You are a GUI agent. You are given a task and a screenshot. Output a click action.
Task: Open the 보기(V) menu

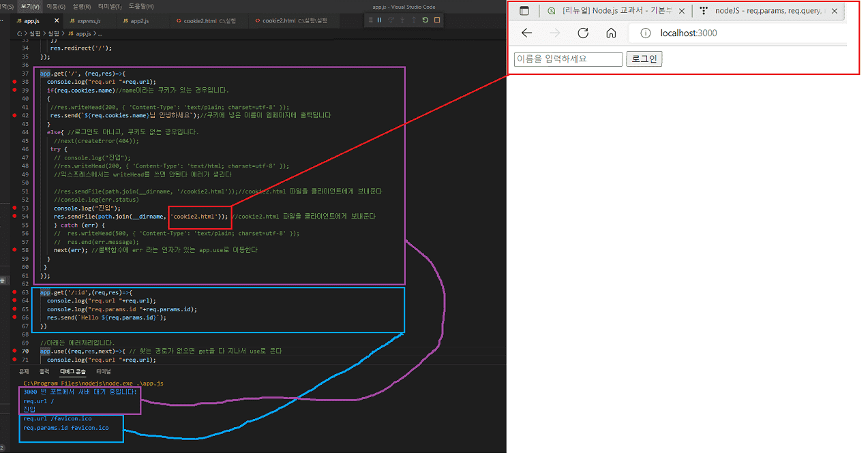coord(29,6)
